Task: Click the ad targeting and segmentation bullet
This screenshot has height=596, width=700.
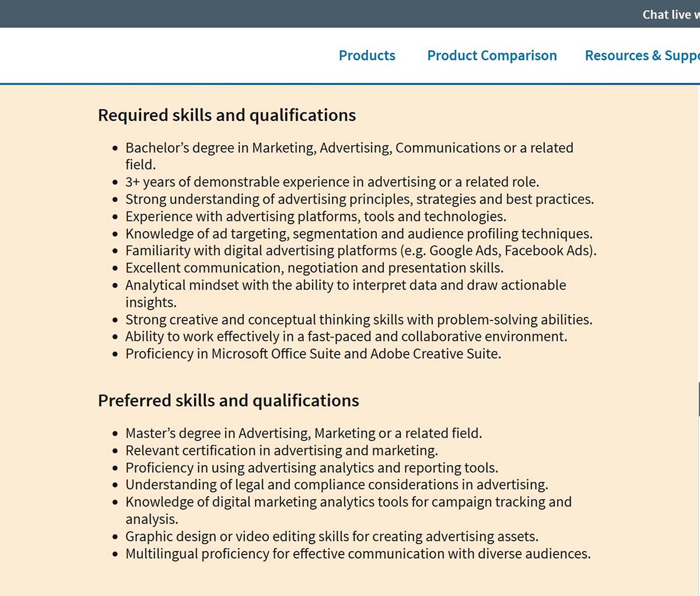Action: [x=359, y=234]
